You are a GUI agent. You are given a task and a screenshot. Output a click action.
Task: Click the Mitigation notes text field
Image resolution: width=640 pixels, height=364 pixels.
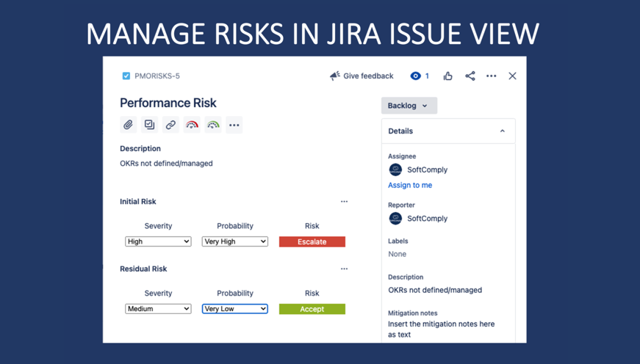tap(441, 330)
